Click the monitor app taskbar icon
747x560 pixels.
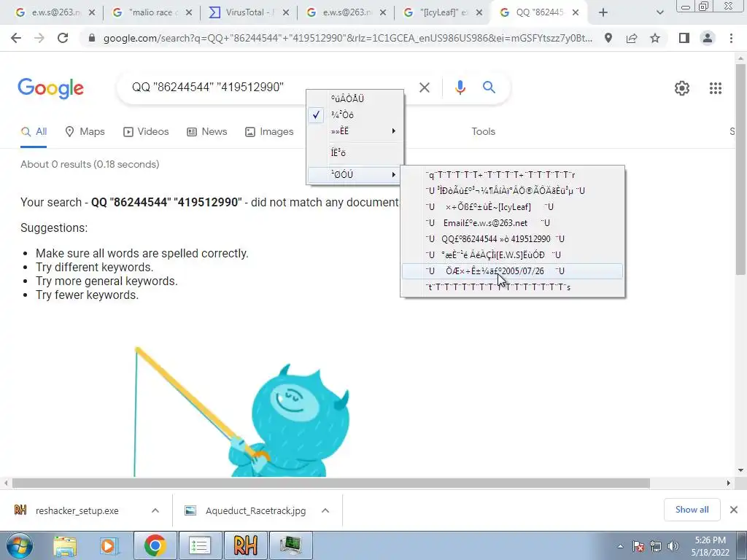tap(290, 545)
